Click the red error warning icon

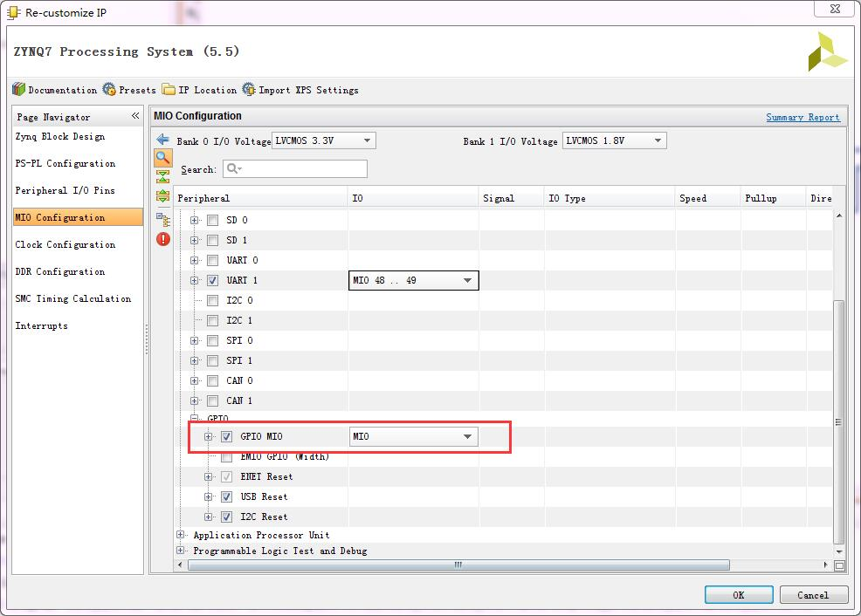(x=163, y=239)
